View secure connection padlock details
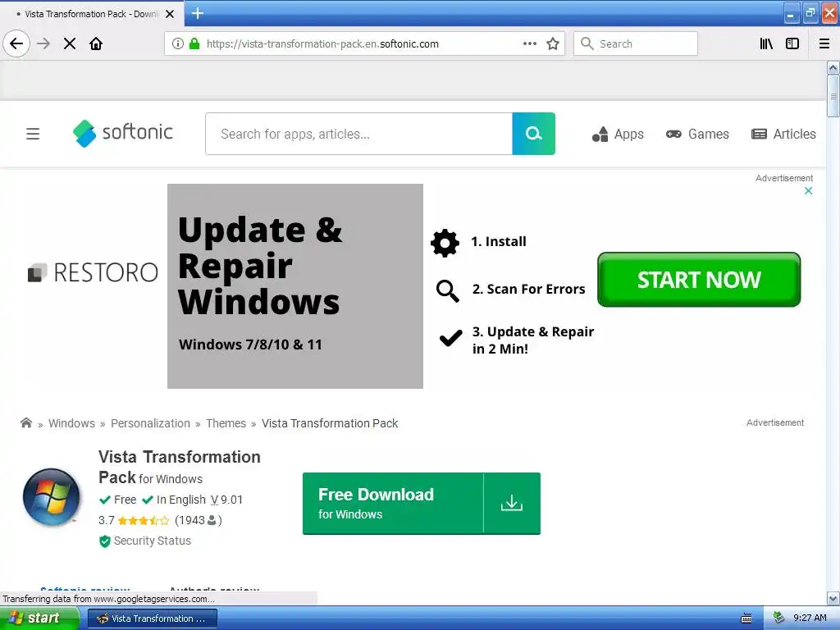This screenshot has width=840, height=630. coord(194,43)
